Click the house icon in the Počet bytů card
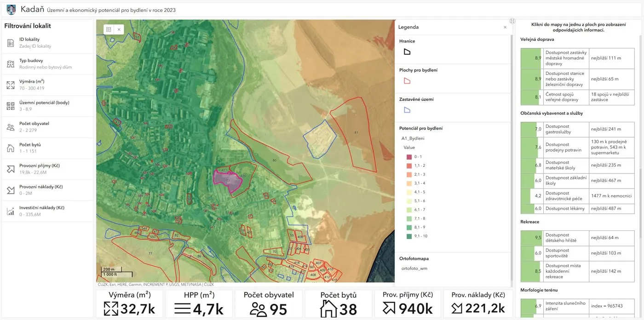 pos(329,309)
